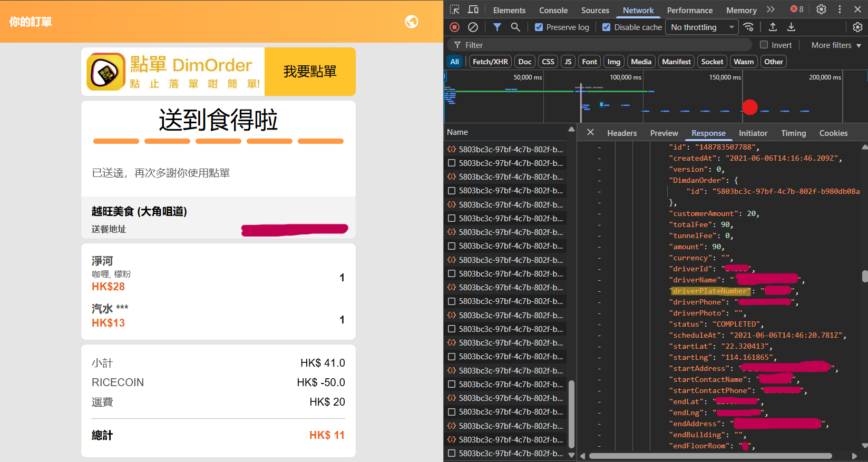Viewport: 868px width, 462px height.
Task: Stop recording network log
Action: point(455,27)
